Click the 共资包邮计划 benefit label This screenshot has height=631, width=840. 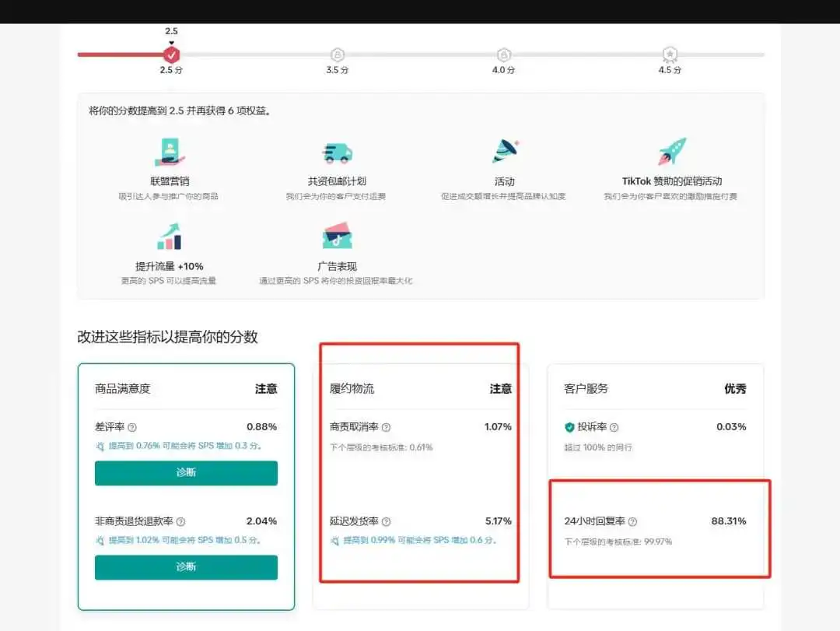(337, 181)
